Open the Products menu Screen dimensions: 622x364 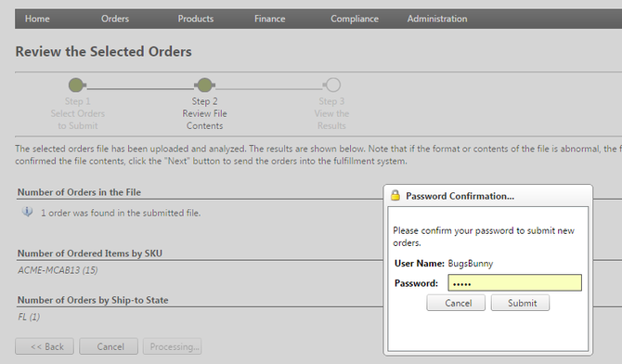click(196, 19)
